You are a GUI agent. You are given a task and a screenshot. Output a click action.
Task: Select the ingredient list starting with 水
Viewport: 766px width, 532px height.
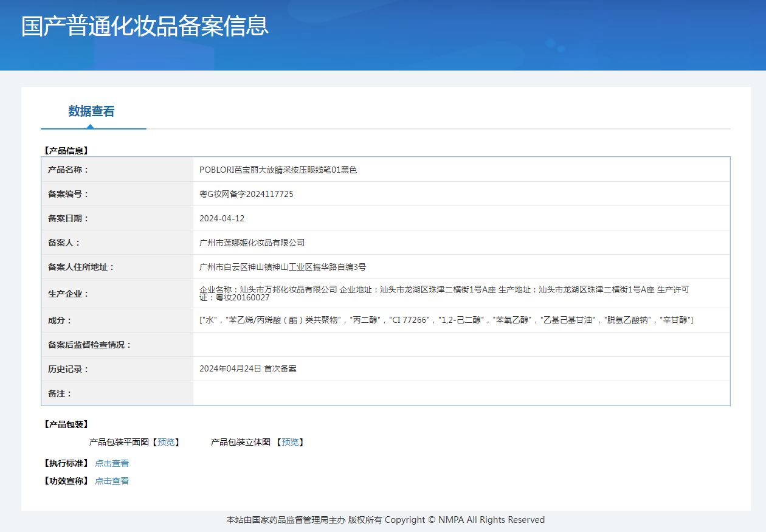pos(446,320)
